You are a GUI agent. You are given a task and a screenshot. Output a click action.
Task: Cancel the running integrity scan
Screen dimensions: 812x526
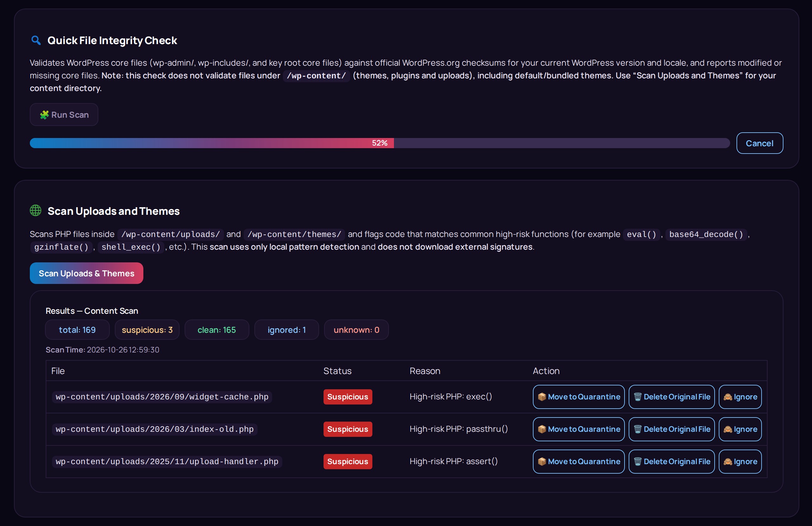pos(759,143)
